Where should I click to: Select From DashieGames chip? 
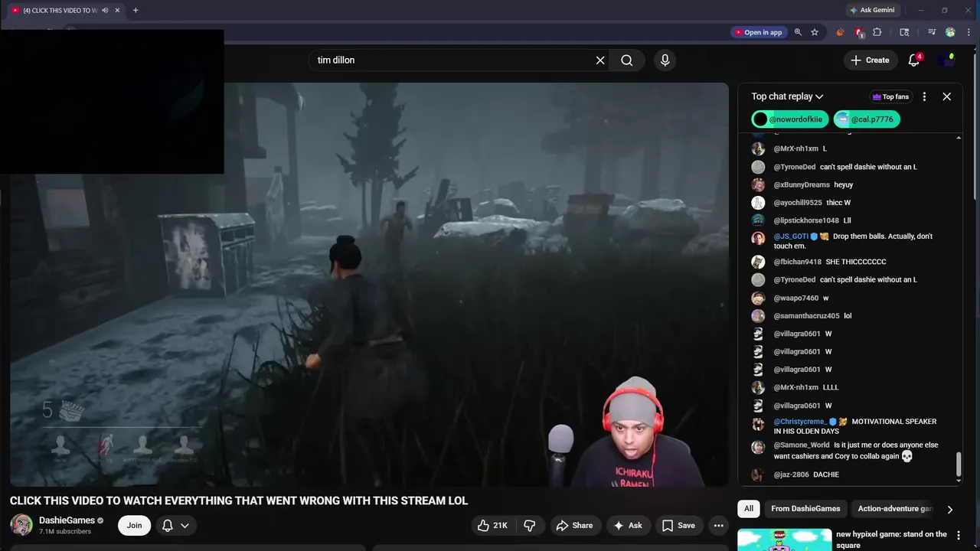(805, 509)
